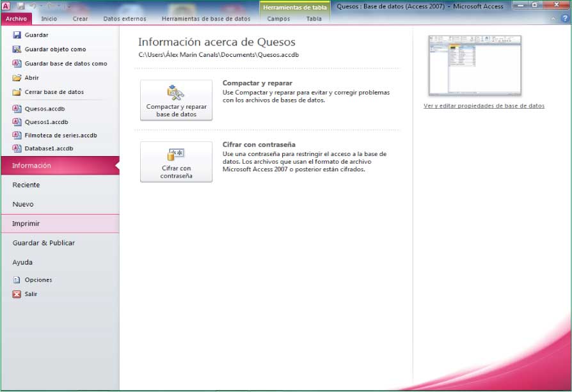Open a file with the Abrir folder icon

coord(17,78)
